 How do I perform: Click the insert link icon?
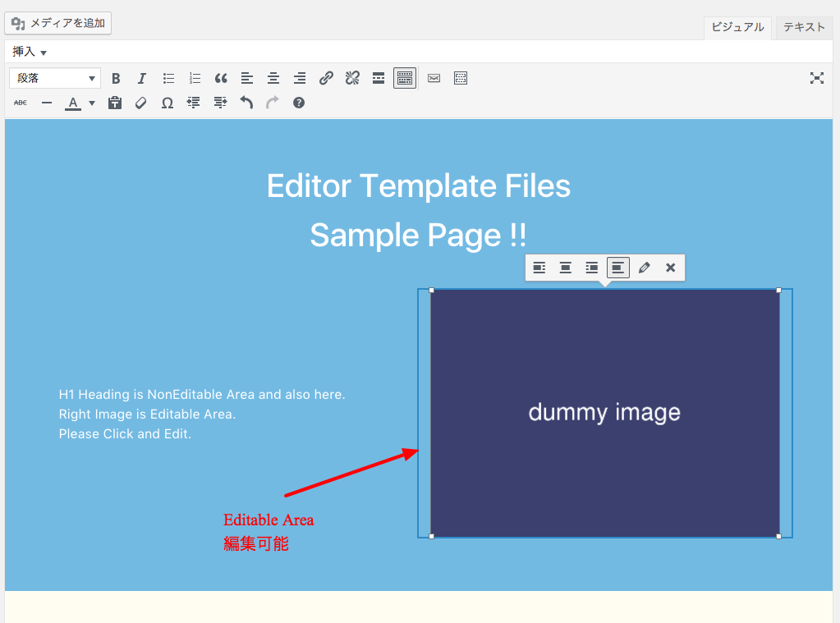(326, 79)
